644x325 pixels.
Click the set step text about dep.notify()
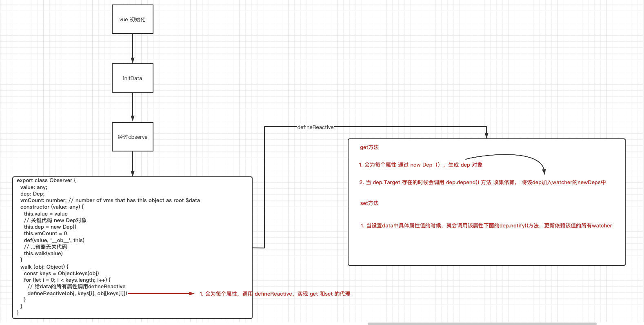tap(486, 226)
